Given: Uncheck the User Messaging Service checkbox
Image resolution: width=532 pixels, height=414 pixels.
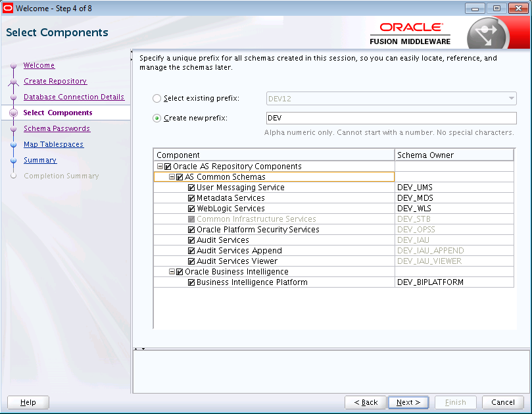Looking at the screenshot, I should coord(191,188).
